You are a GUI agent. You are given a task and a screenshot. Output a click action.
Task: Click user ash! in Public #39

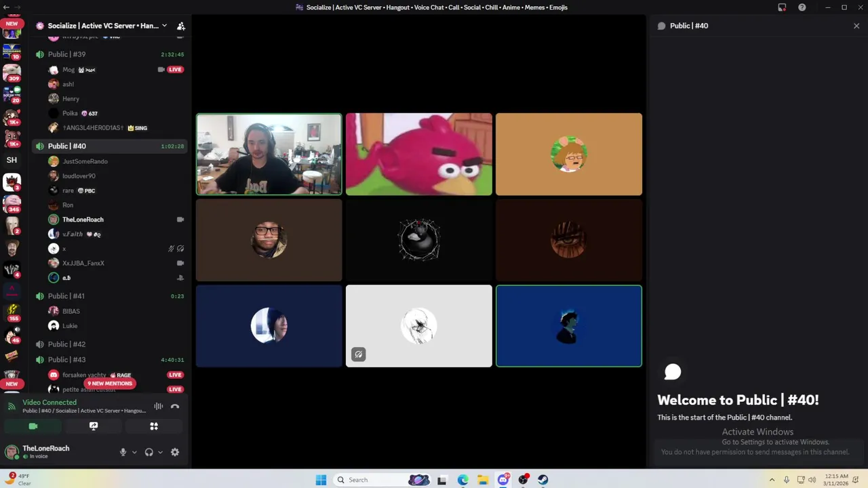coord(68,84)
